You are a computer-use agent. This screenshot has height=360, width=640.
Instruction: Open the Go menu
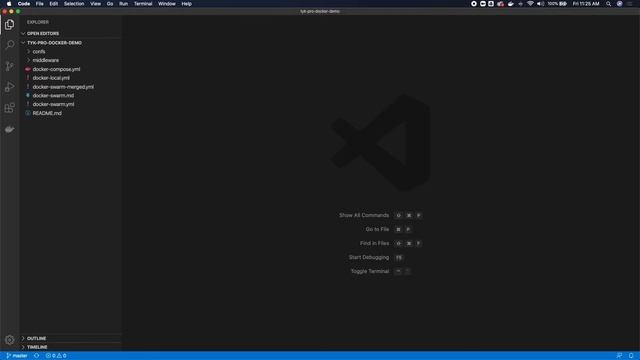pos(110,4)
